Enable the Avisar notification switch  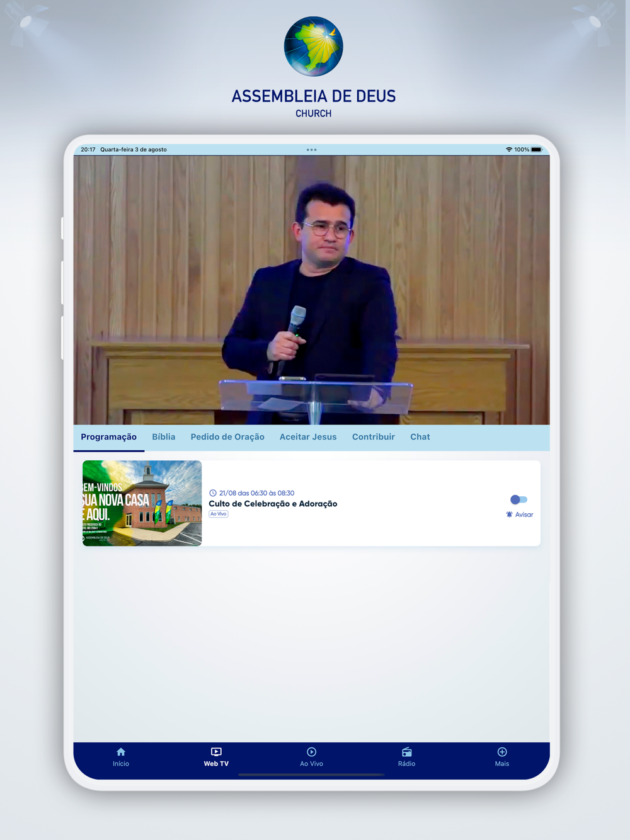tap(518, 499)
